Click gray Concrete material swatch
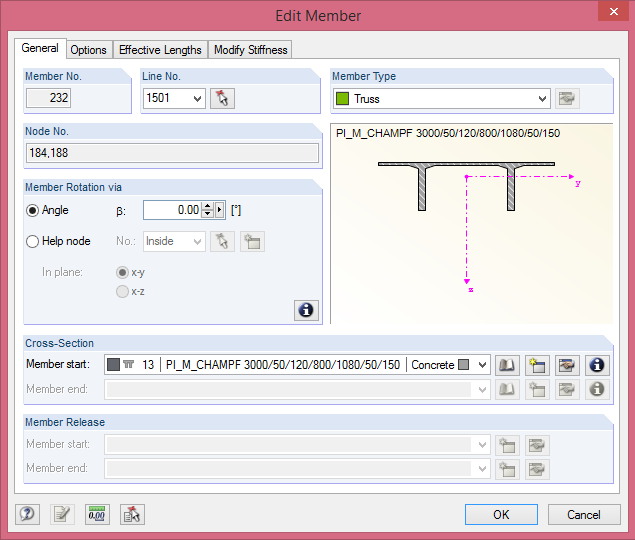The width and height of the screenshot is (635, 540). pos(464,365)
